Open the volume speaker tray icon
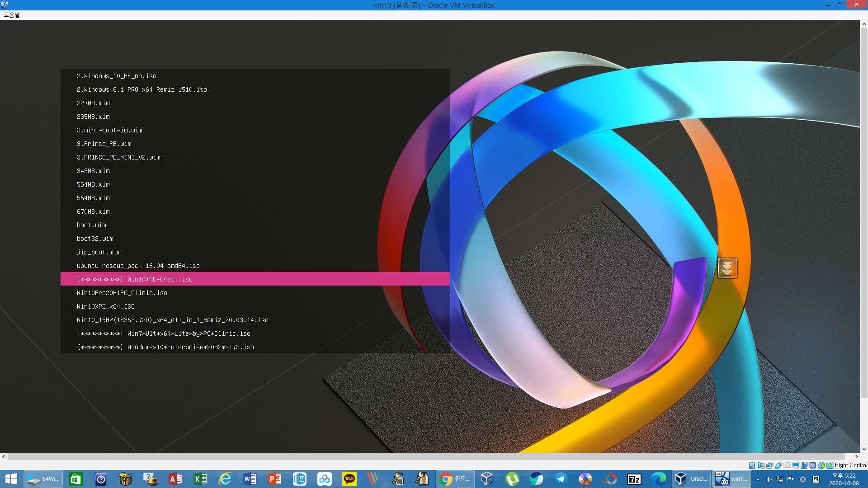This screenshot has width=868, height=488. click(x=769, y=479)
